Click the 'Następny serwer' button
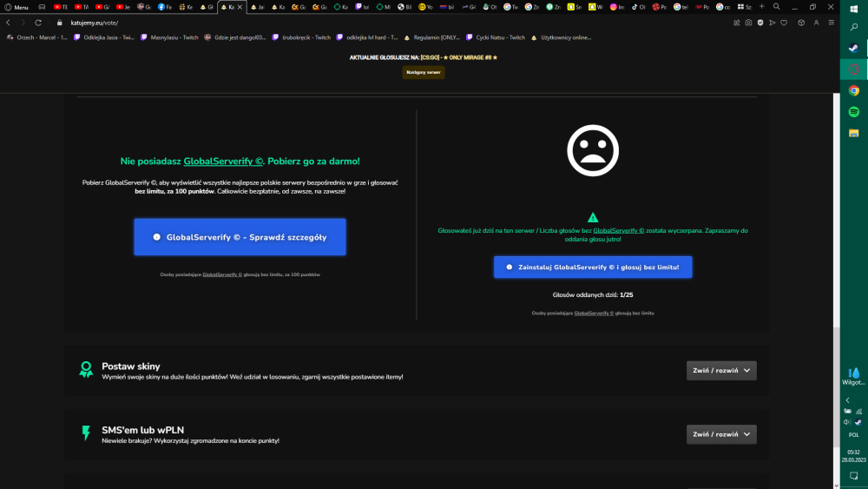 [x=424, y=72]
